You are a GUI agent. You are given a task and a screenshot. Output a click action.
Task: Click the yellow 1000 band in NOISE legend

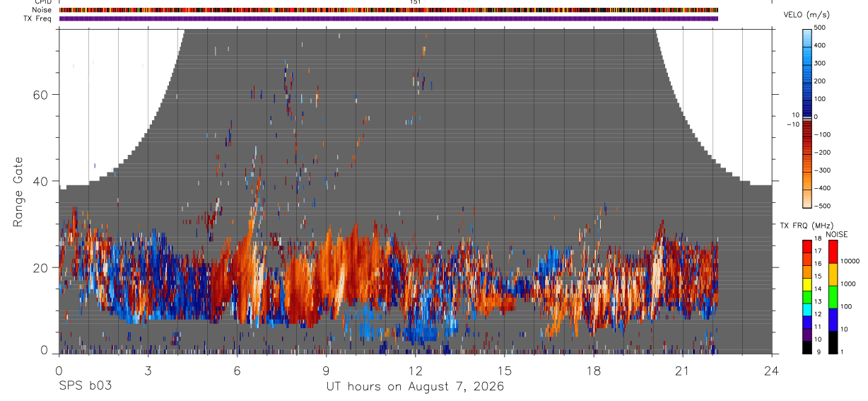[833, 274]
